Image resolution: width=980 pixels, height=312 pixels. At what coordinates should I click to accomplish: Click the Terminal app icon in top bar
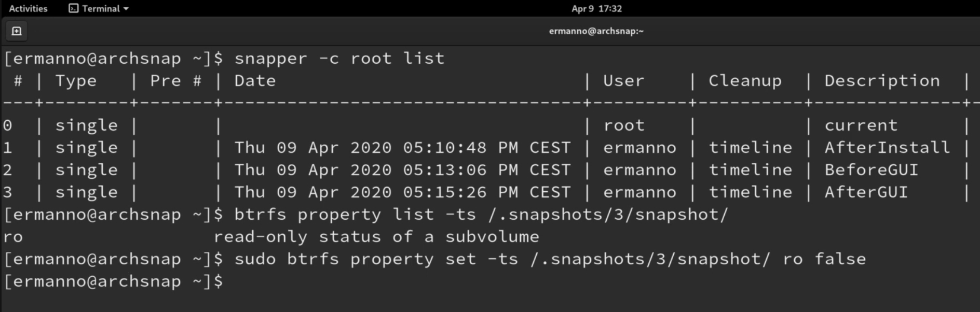click(74, 8)
